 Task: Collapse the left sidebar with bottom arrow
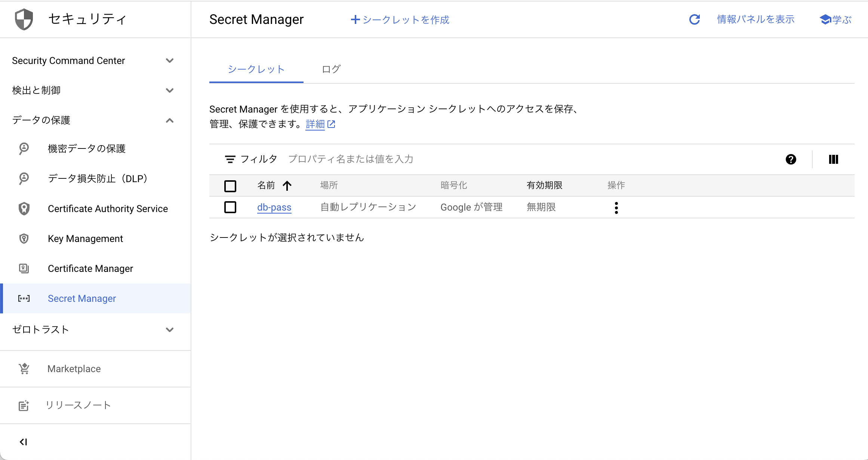24,441
